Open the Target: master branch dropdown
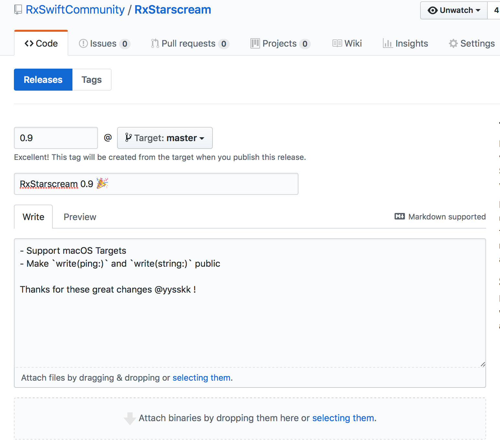Screen dimensions: 500x448 pos(165,138)
